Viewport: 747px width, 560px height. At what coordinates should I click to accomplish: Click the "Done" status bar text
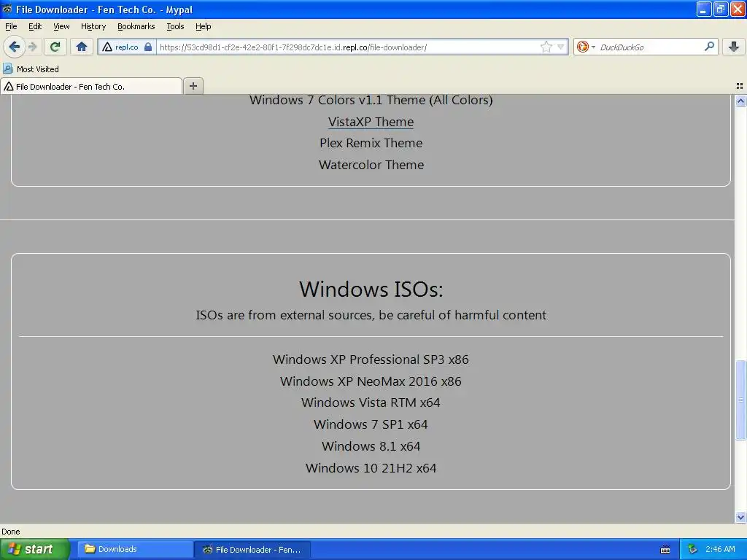[x=11, y=532]
